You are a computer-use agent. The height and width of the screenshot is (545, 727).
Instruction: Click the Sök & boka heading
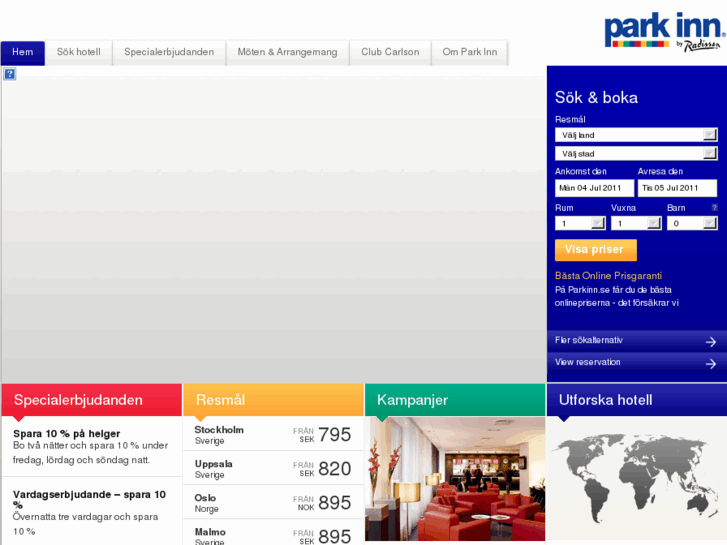pyautogui.click(x=596, y=97)
